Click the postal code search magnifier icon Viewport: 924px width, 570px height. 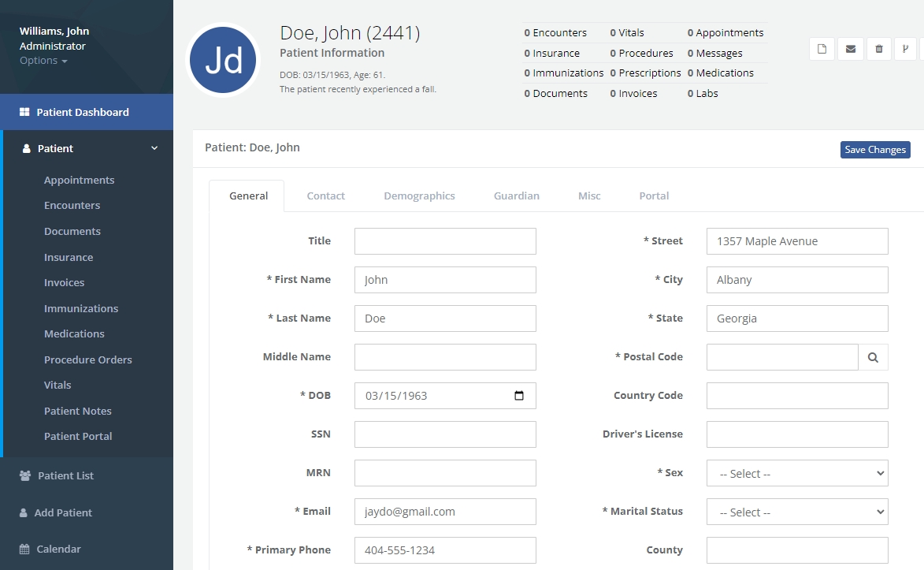(873, 357)
